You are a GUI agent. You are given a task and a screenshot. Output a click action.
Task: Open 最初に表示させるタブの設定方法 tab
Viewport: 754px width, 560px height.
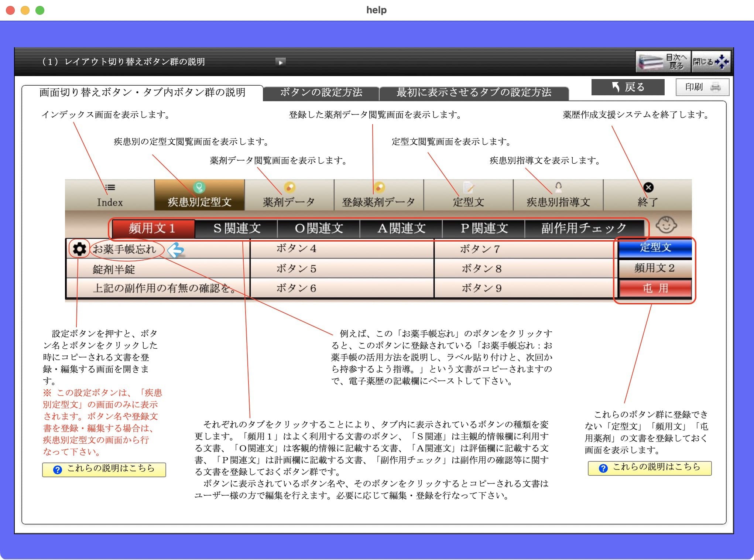pos(474,92)
